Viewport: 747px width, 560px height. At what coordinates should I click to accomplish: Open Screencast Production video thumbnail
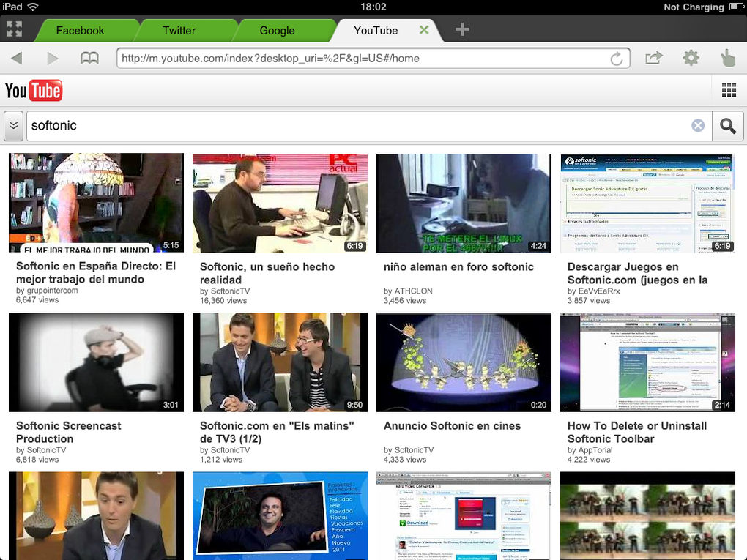pos(96,362)
